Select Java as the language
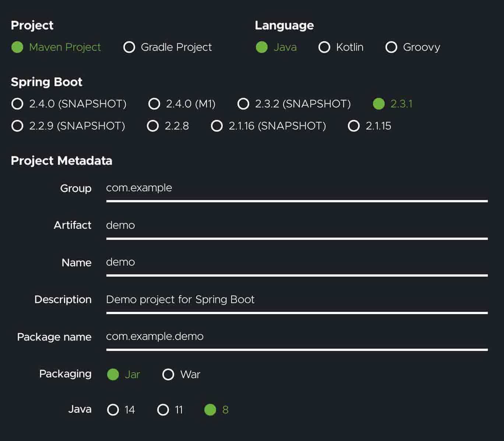504x441 pixels. pos(262,47)
